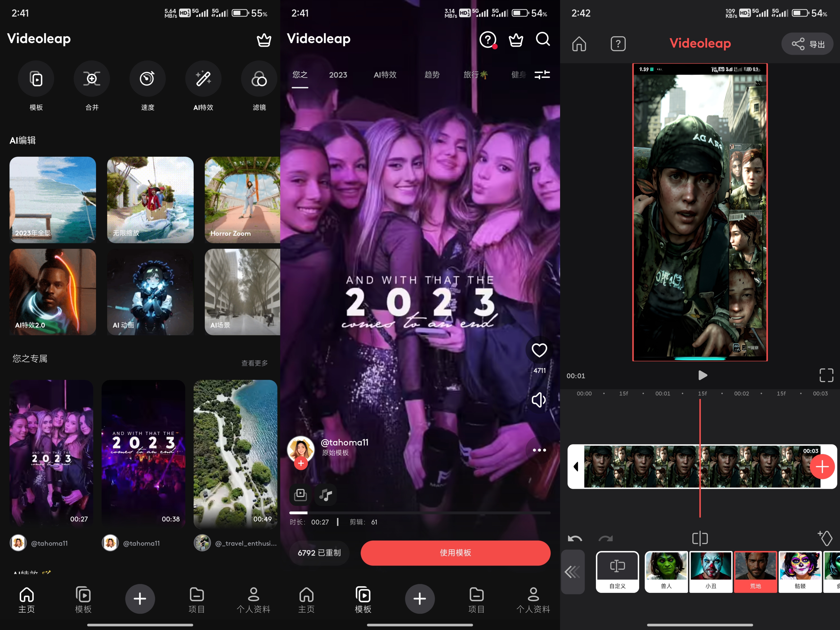840x630 pixels.
Task: Split the clip in the editor
Action: (700, 538)
